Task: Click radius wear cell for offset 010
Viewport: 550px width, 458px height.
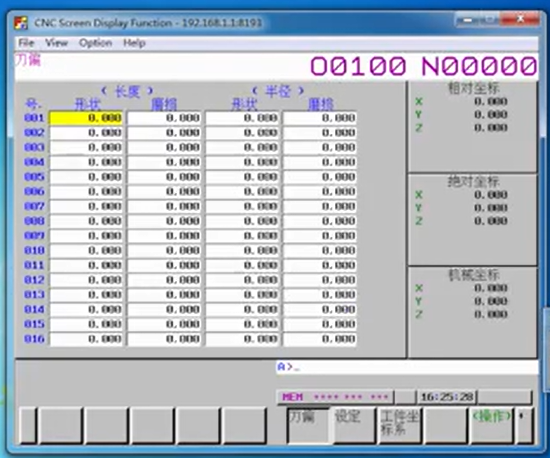Action: (320, 250)
